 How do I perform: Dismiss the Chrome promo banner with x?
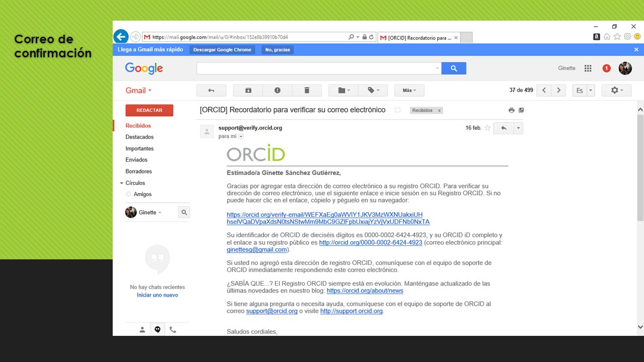pos(636,50)
